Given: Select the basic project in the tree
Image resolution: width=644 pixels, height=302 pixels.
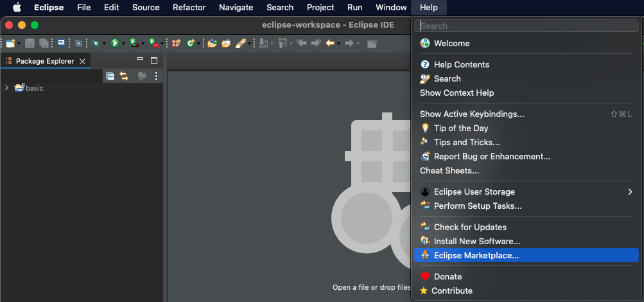Looking at the screenshot, I should (x=35, y=88).
